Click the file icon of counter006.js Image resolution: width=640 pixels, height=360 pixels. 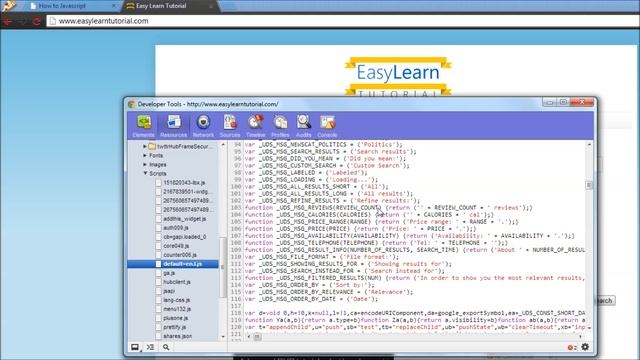(158, 255)
